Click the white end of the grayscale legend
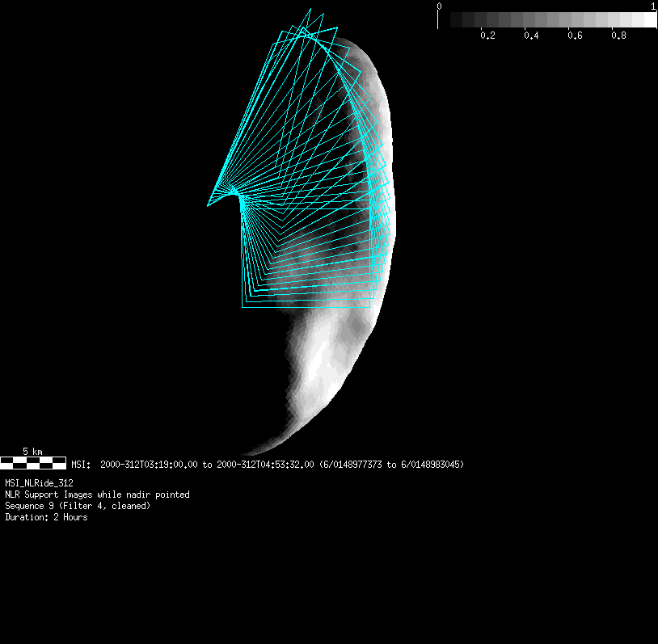658x644 pixels. 650,19
